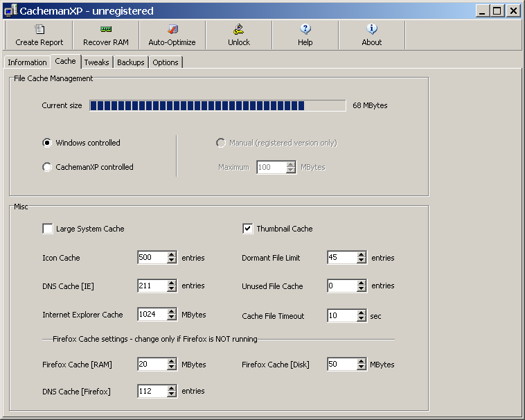Increase the Icon Cache entries spinner
The width and height of the screenshot is (525, 420).
point(172,255)
